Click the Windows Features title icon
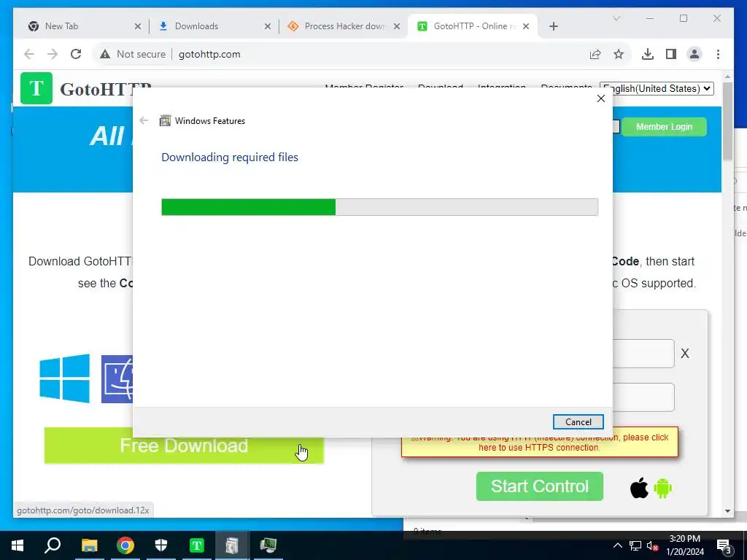This screenshot has height=560, width=747. point(165,120)
